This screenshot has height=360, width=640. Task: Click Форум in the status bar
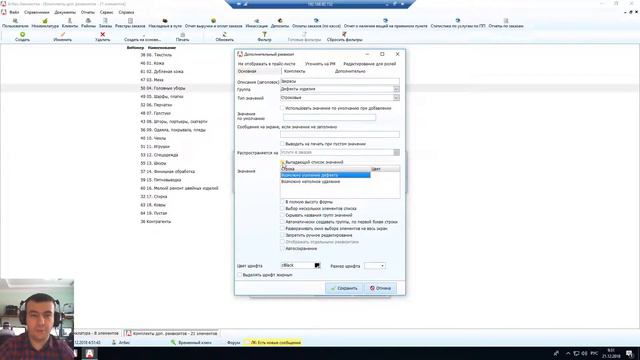(x=234, y=342)
